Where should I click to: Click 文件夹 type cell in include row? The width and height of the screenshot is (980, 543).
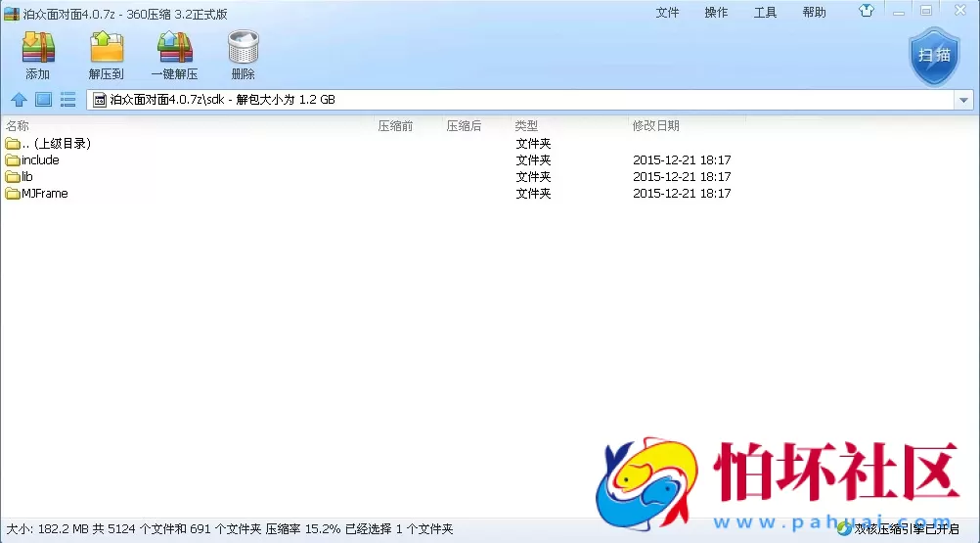(x=533, y=159)
